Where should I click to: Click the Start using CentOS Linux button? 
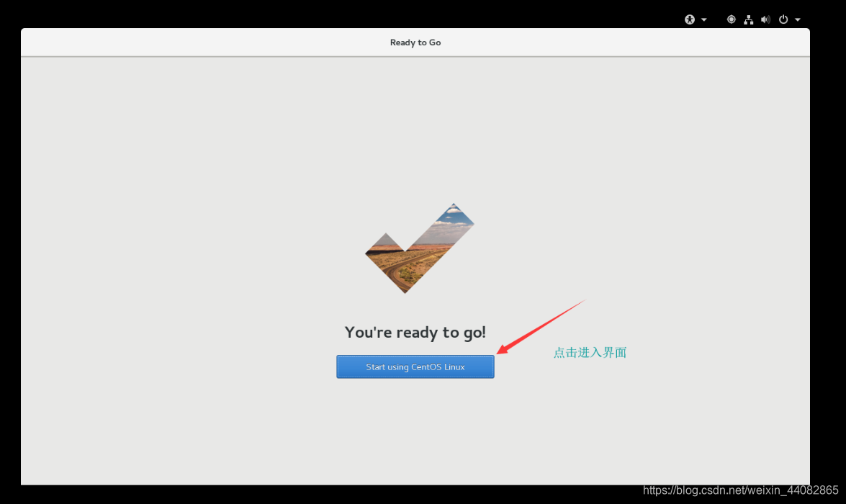[415, 366]
